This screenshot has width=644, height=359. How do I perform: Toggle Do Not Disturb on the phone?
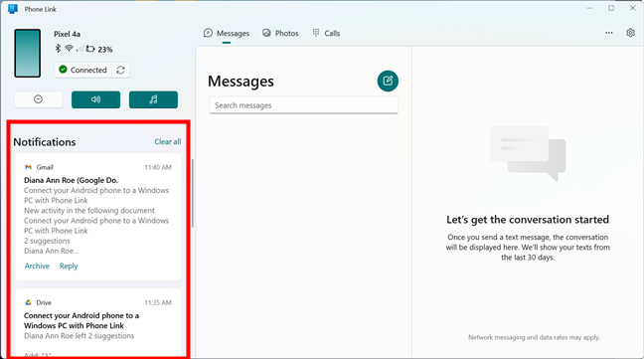pos(38,99)
